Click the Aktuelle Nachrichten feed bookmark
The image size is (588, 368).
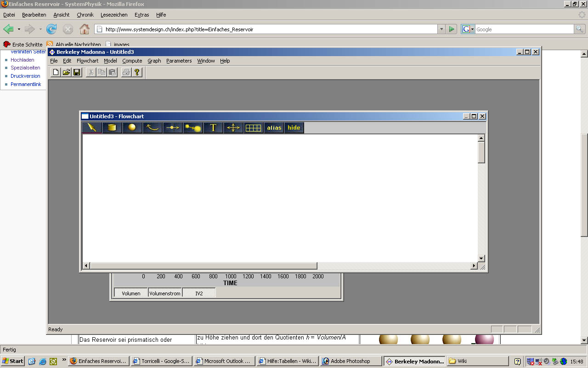[x=73, y=45]
